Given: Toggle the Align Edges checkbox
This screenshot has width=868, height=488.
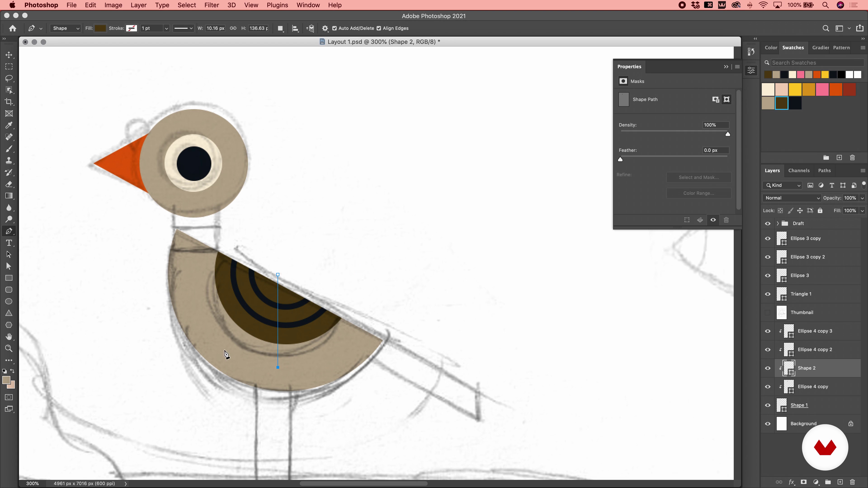Looking at the screenshot, I should 379,28.
